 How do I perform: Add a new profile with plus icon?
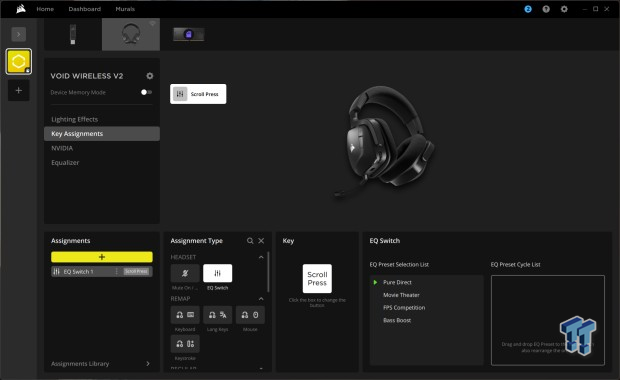pyautogui.click(x=19, y=91)
